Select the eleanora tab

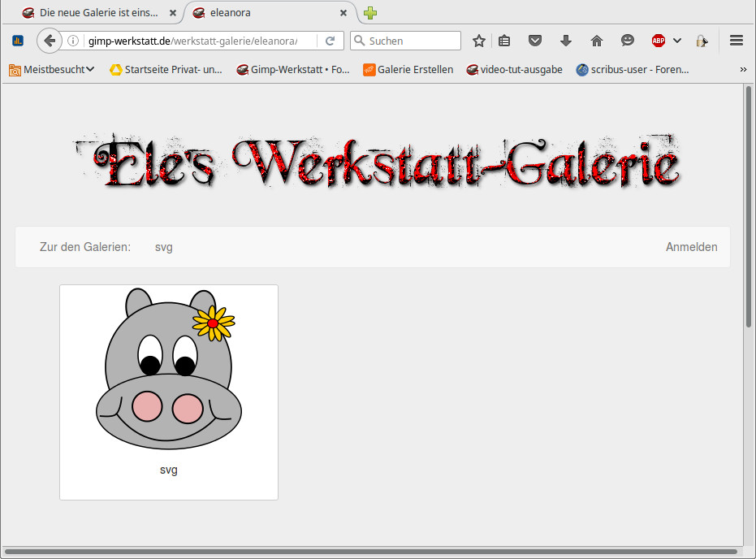(x=270, y=13)
